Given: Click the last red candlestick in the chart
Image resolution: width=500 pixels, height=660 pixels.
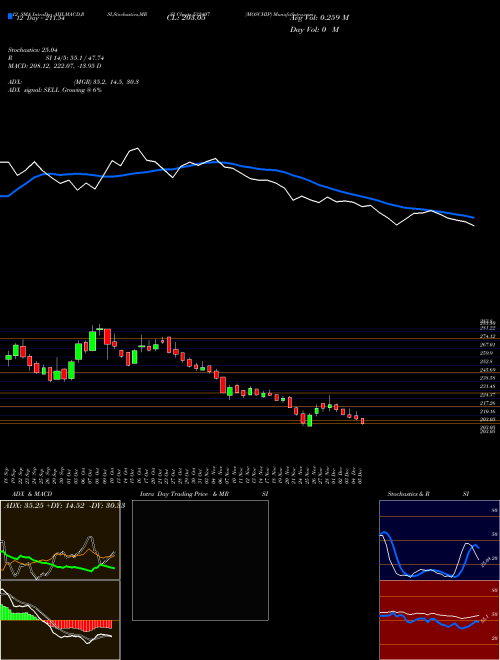Looking at the screenshot, I should point(362,421).
